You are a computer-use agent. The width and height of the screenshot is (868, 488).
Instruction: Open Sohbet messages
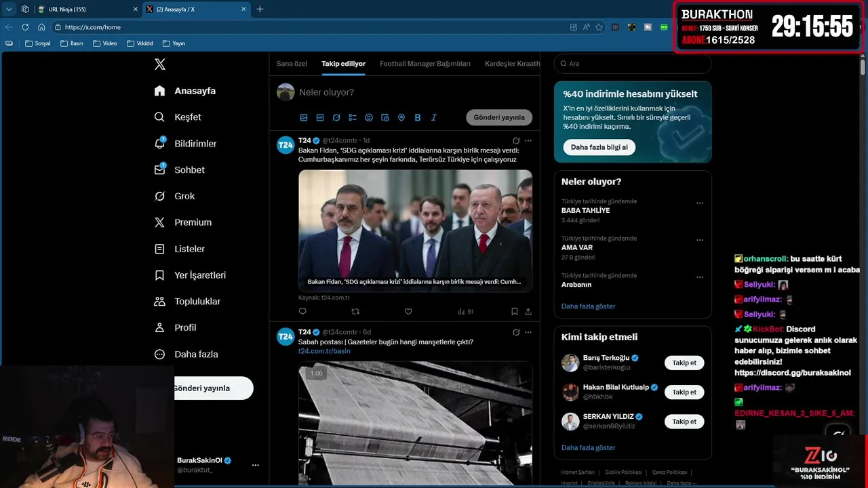(x=179, y=170)
